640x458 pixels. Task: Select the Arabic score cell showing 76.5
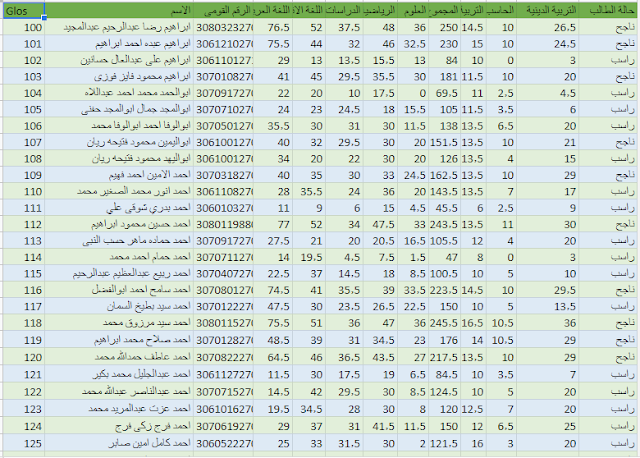pos(273,27)
